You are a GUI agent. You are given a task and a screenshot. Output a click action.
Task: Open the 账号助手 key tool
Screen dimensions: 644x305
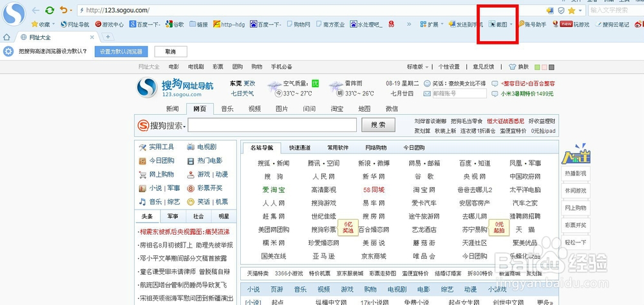(533, 25)
